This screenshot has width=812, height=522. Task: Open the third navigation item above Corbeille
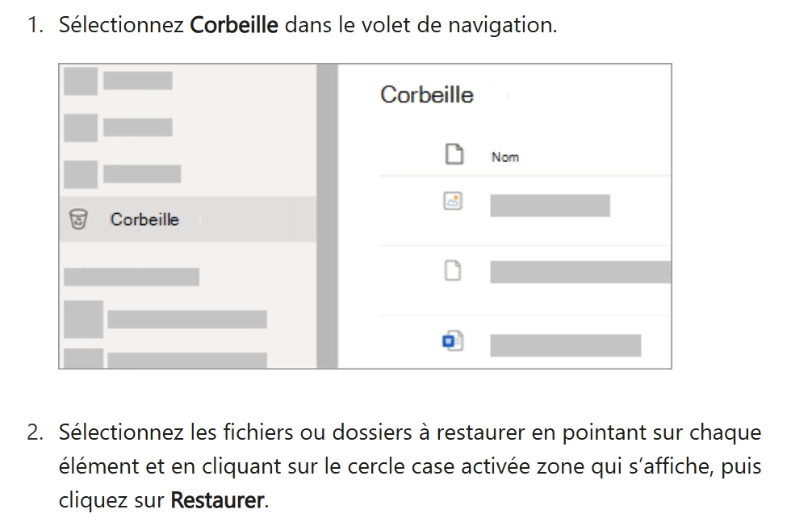[142, 173]
